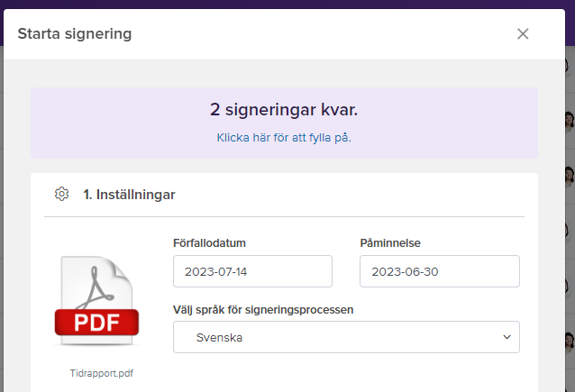
Task: Click the '2 signeringar kvar.' heading
Action: (x=284, y=110)
